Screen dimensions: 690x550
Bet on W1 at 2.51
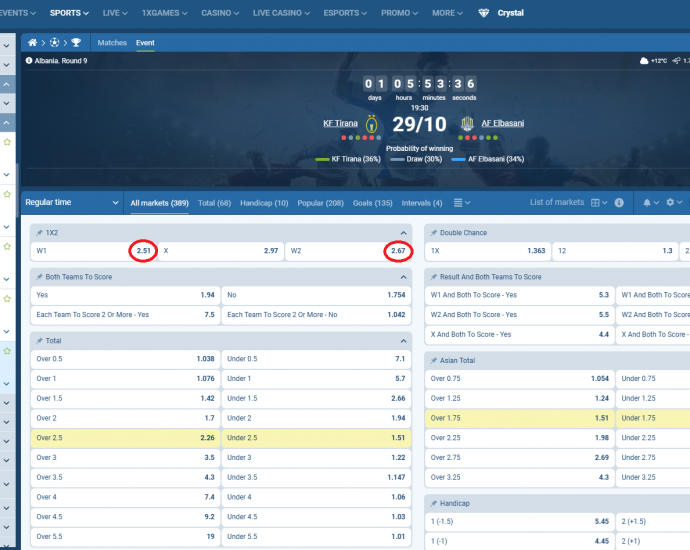[x=94, y=251]
